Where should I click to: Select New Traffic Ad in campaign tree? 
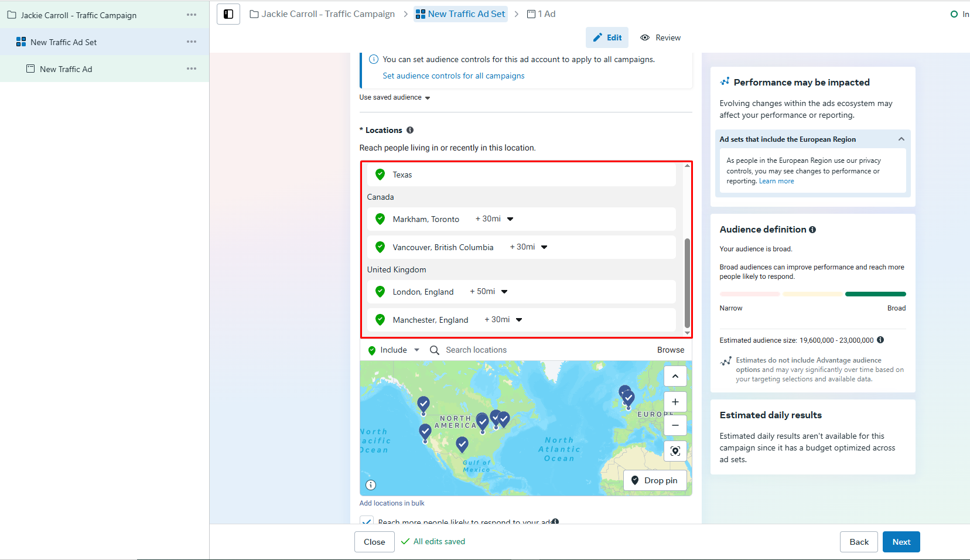tap(66, 69)
